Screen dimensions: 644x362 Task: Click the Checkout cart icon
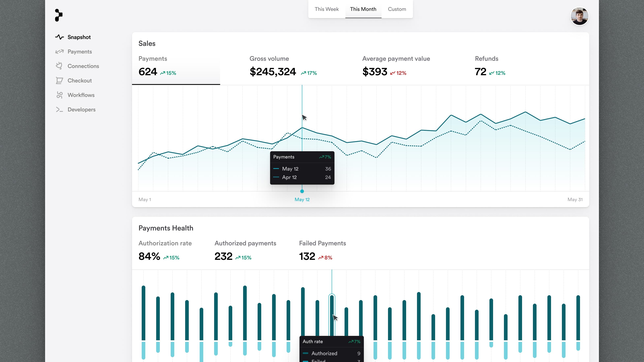59,80
